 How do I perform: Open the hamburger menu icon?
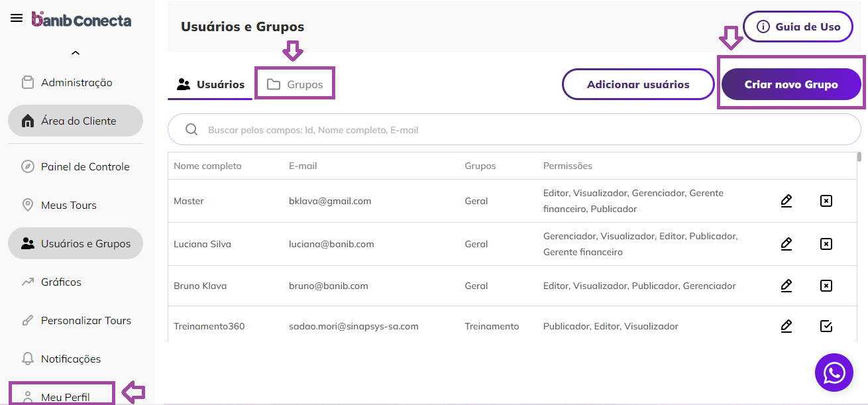pyautogui.click(x=17, y=19)
